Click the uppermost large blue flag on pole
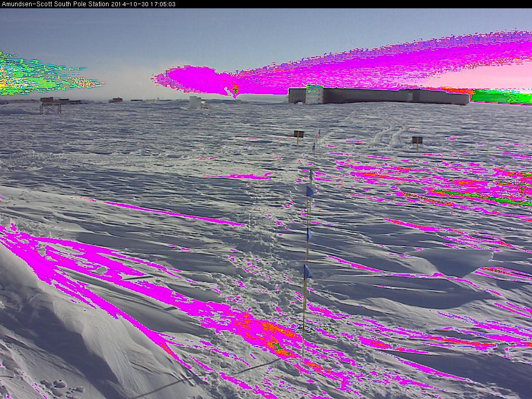This screenshot has width=532, height=399. pos(310,191)
